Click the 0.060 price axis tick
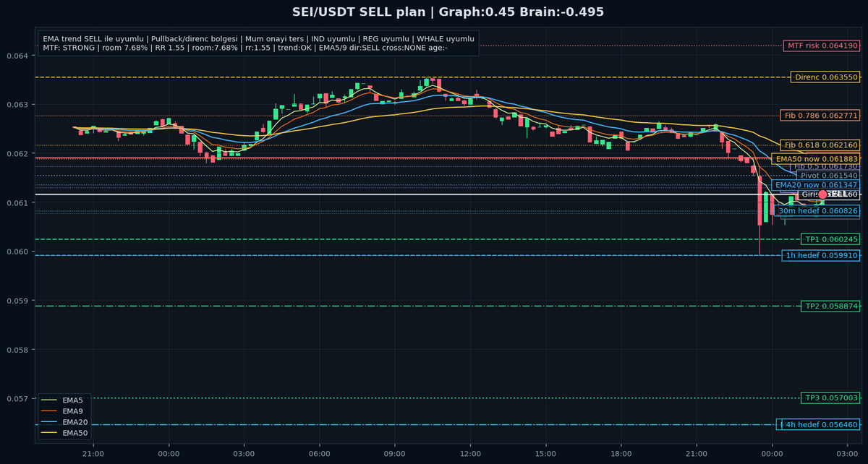Viewport: 868px width, 464px height. pos(16,252)
